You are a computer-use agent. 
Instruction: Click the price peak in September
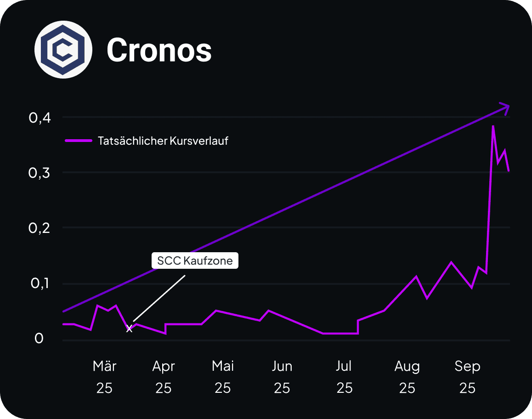tap(493, 126)
